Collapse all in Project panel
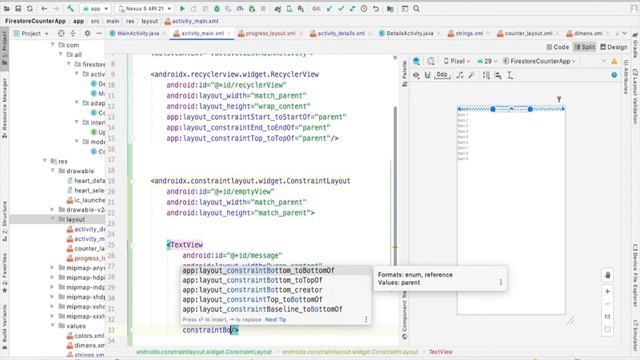 (x=73, y=33)
